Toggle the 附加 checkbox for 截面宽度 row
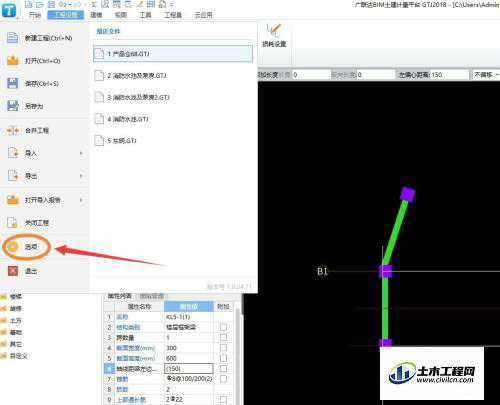500x405 pixels. [x=223, y=348]
